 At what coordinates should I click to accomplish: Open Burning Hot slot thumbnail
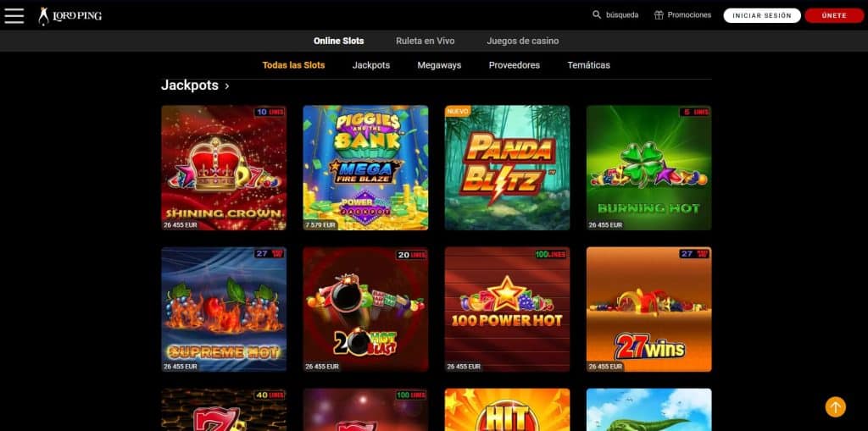[x=648, y=168]
